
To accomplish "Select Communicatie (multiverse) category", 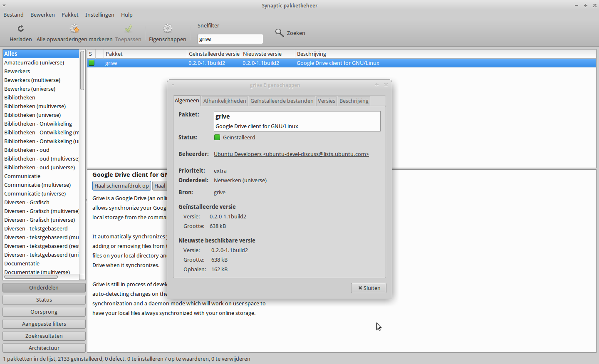I will point(41,185).
